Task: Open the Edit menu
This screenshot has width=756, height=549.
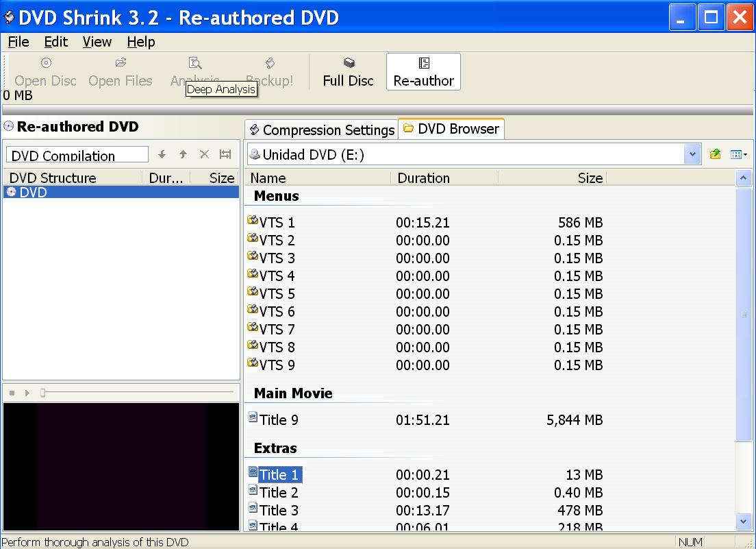Action: click(x=56, y=42)
